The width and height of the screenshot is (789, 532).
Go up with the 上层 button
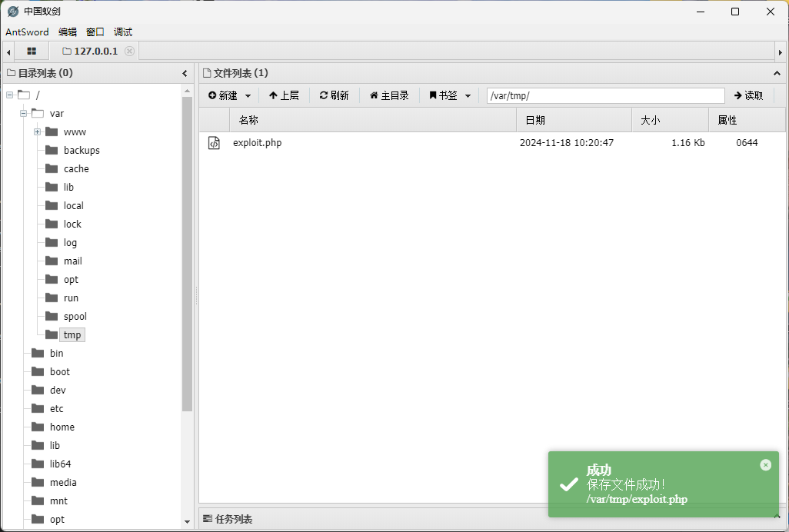pyautogui.click(x=284, y=96)
